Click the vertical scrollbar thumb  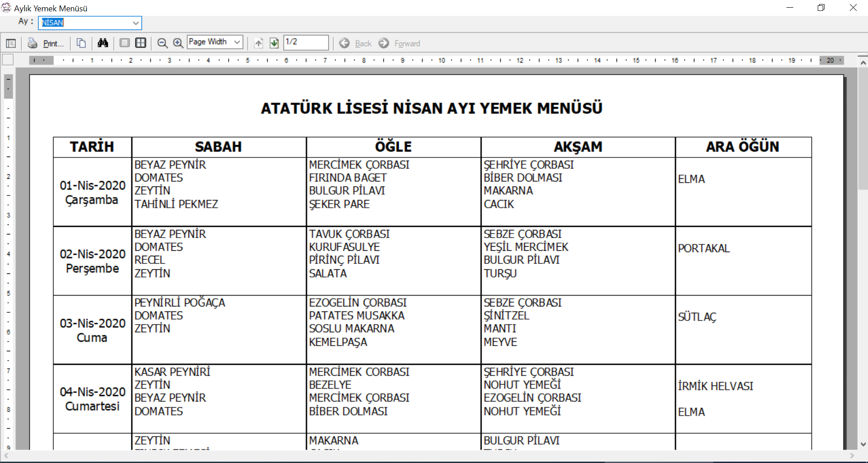point(863,129)
